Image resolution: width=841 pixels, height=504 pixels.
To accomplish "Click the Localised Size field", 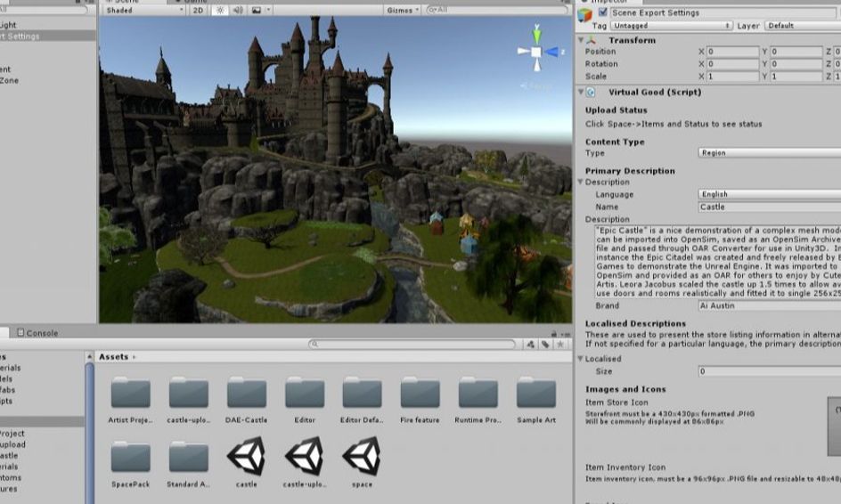I will pos(770,371).
